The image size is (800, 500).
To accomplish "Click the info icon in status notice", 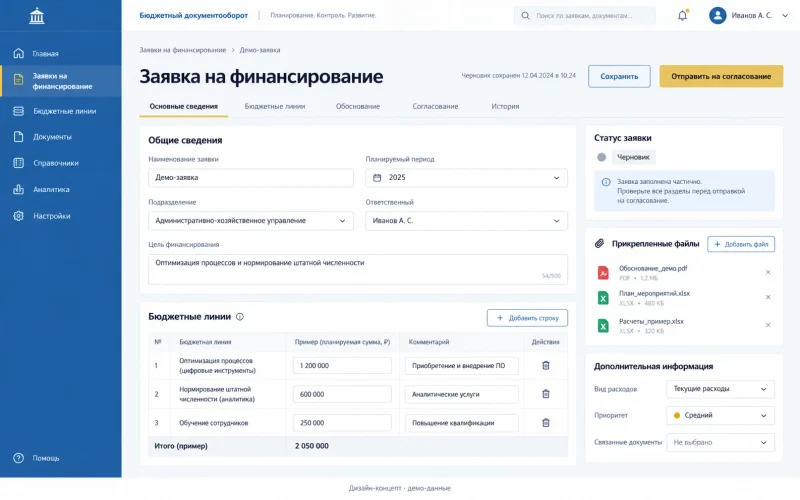I will pos(606,182).
